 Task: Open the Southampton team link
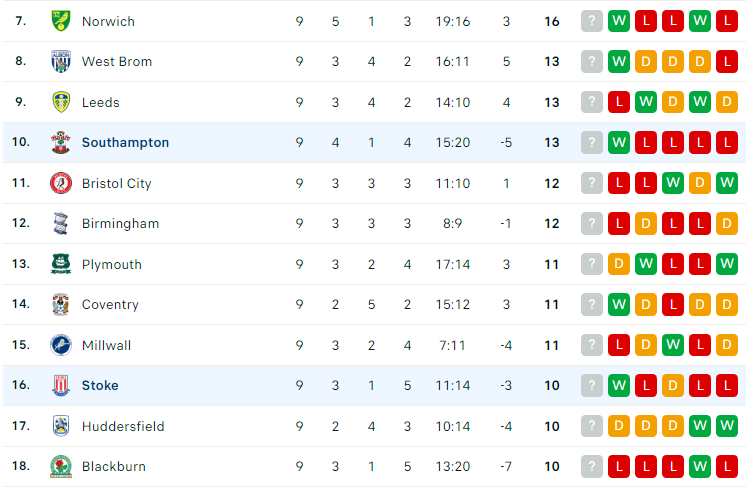125,142
